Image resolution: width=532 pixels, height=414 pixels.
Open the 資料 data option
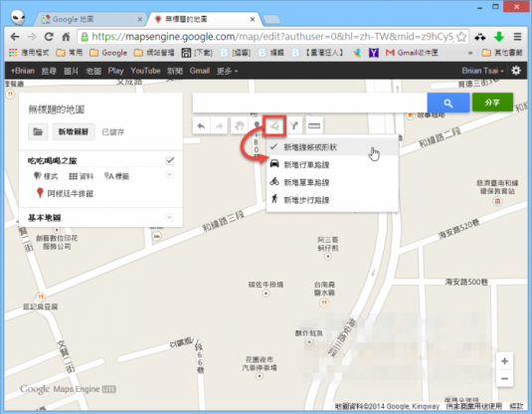click(82, 176)
